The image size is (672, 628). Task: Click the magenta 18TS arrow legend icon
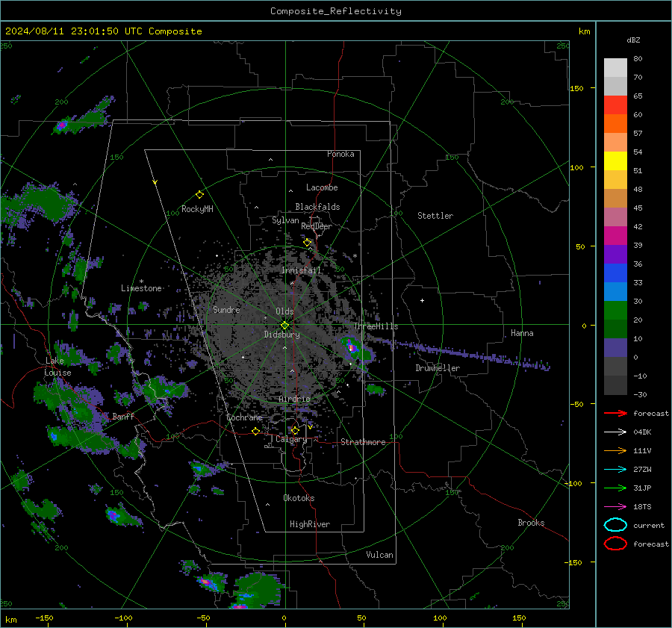(x=615, y=507)
